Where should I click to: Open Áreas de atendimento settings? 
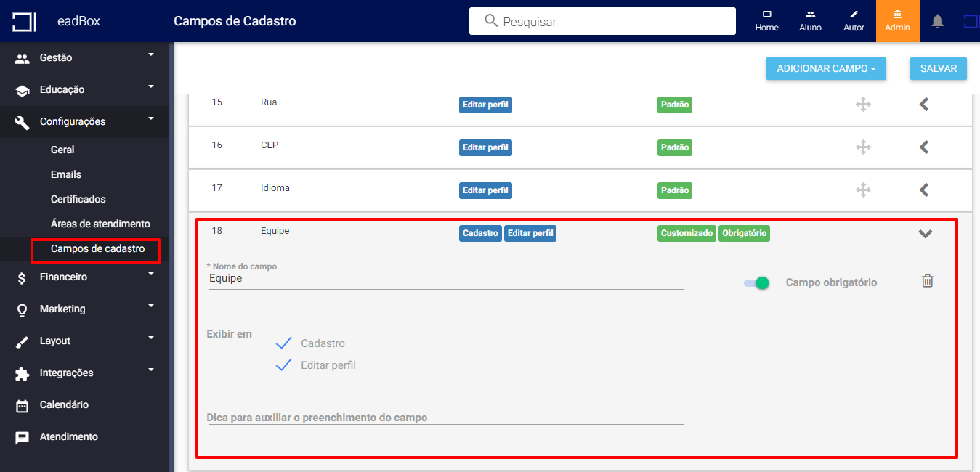pos(100,224)
